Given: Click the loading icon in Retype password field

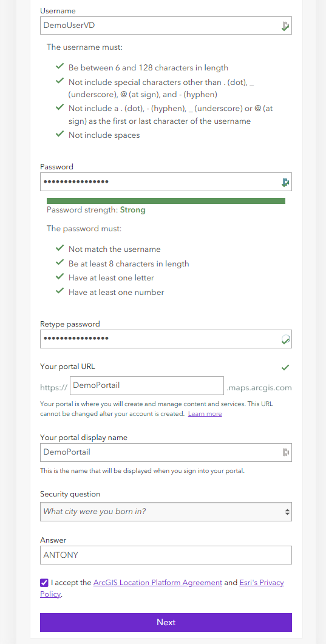Looking at the screenshot, I should 285,339.
